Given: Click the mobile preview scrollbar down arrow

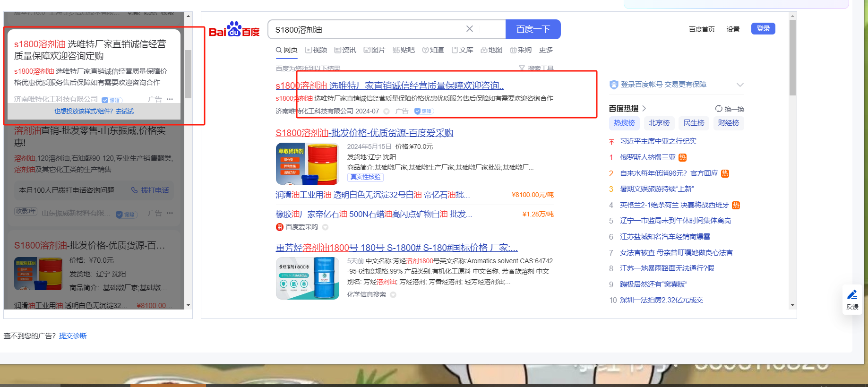Looking at the screenshot, I should [189, 305].
